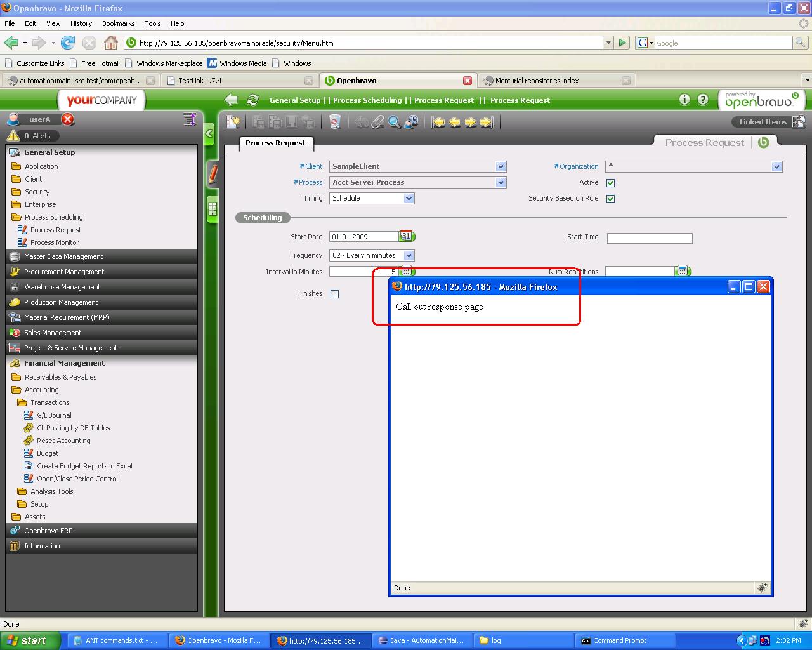Open the Process dropdown
The image size is (812, 650).
point(501,182)
